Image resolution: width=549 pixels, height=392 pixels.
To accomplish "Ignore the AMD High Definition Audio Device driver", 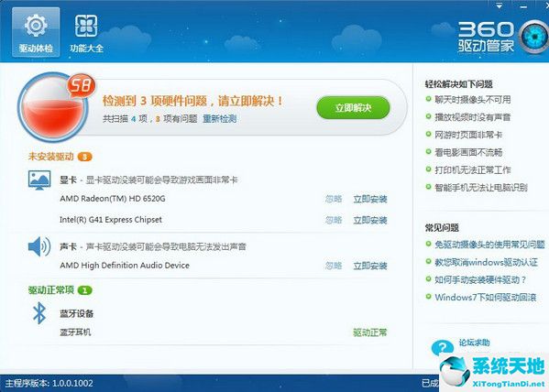I will [x=334, y=266].
